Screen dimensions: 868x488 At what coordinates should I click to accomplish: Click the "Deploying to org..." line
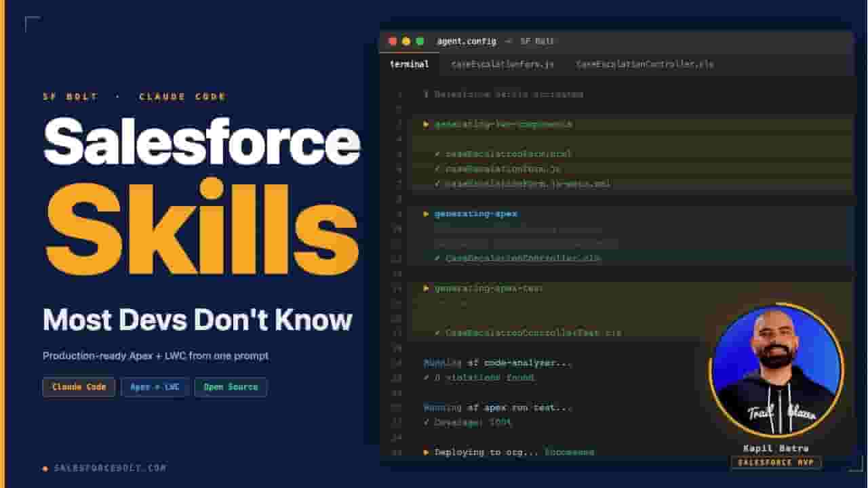click(x=509, y=452)
